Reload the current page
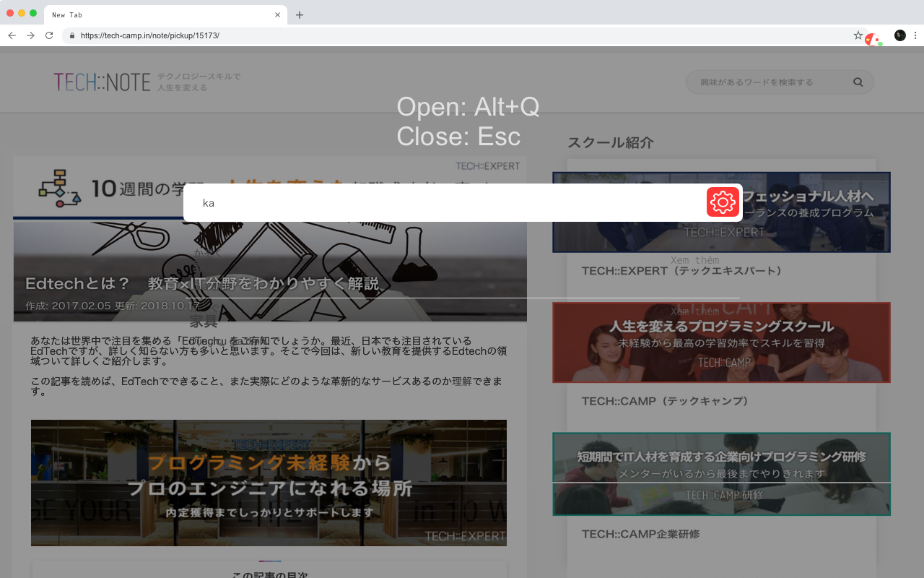Image resolution: width=924 pixels, height=578 pixels. click(49, 35)
